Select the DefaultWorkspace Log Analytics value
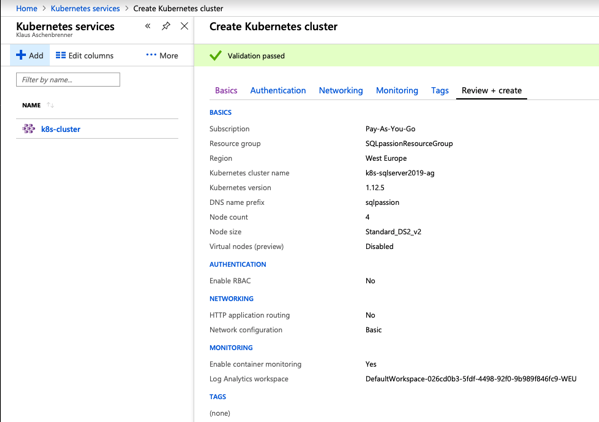The height and width of the screenshot is (422, 599). pyautogui.click(x=471, y=379)
